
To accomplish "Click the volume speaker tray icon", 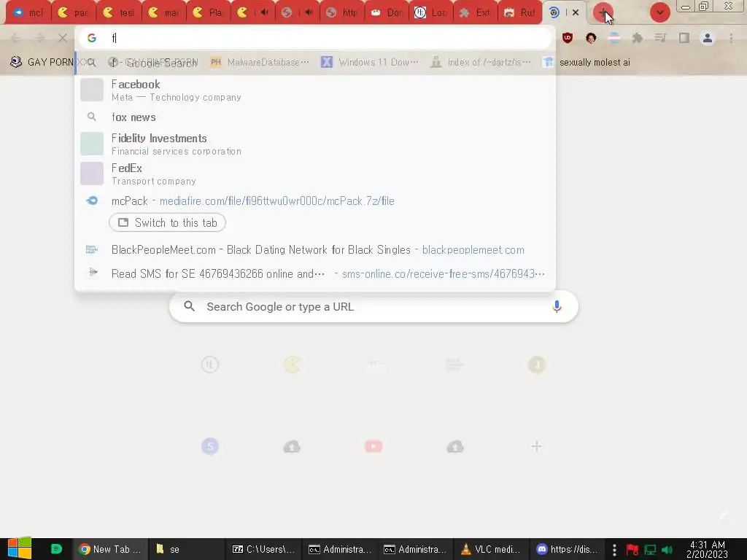I will [x=667, y=550].
